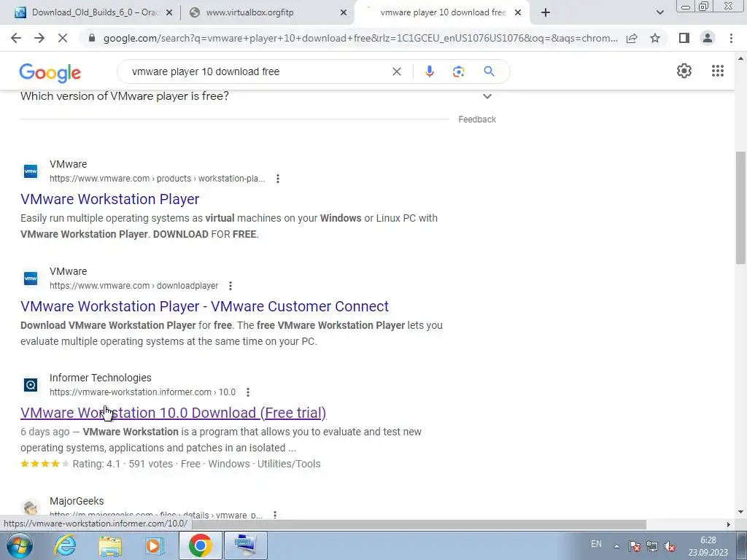Click the vertical page scrollbar thumb

[740, 208]
